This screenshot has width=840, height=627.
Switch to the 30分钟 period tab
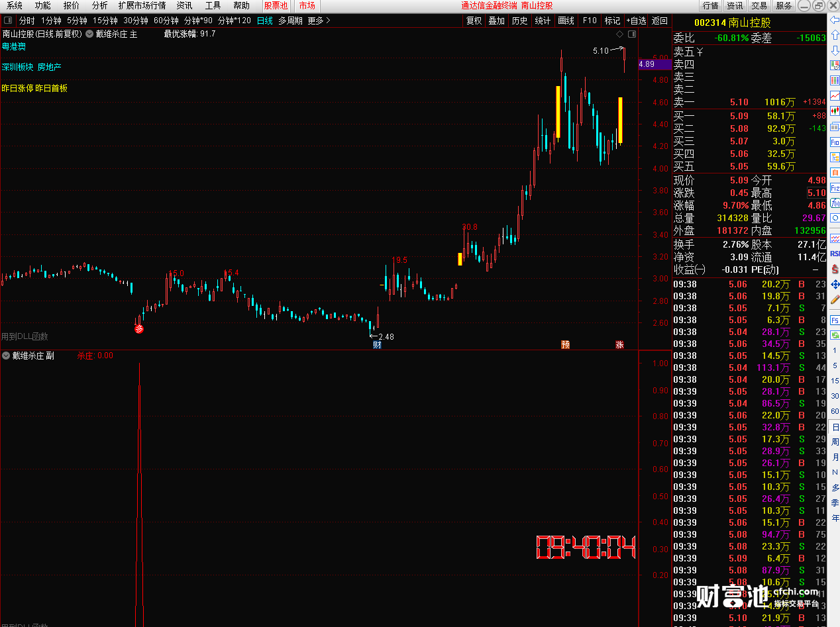tap(136, 21)
